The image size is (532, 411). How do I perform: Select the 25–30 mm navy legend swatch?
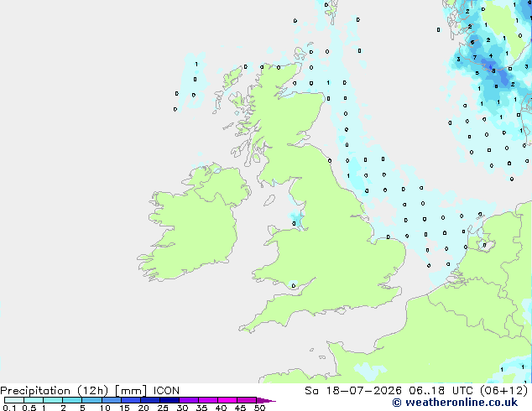170,400
